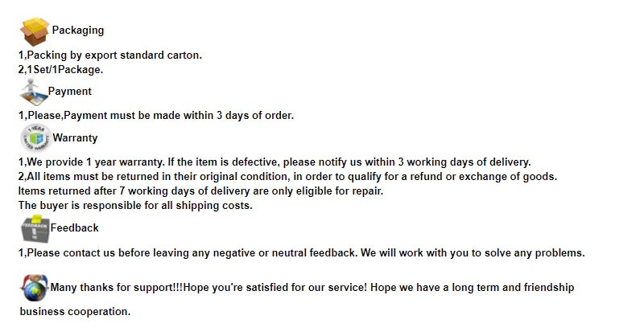Click the Feedback heading text
Image resolution: width=644 pixels, height=336 pixels.
point(75,228)
